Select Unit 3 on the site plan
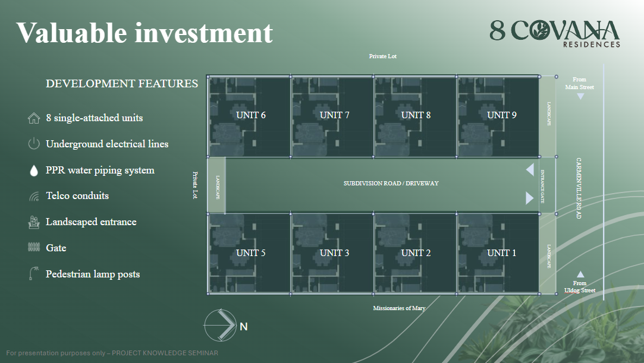Screen dimensions: 644x363 (334, 253)
